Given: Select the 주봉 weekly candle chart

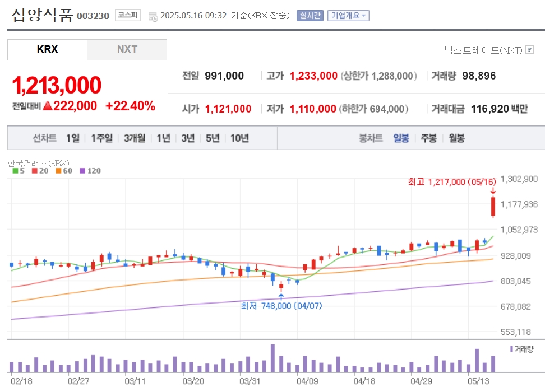Looking at the screenshot, I should click(x=428, y=138).
